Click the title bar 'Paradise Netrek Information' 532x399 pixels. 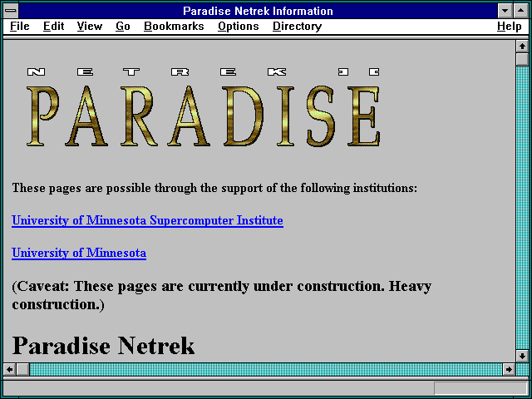click(x=258, y=11)
